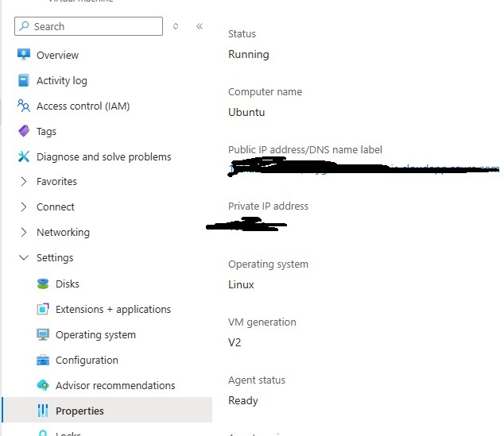Click the Ubuntu computer name value
This screenshot has height=436, width=504.
(x=246, y=112)
